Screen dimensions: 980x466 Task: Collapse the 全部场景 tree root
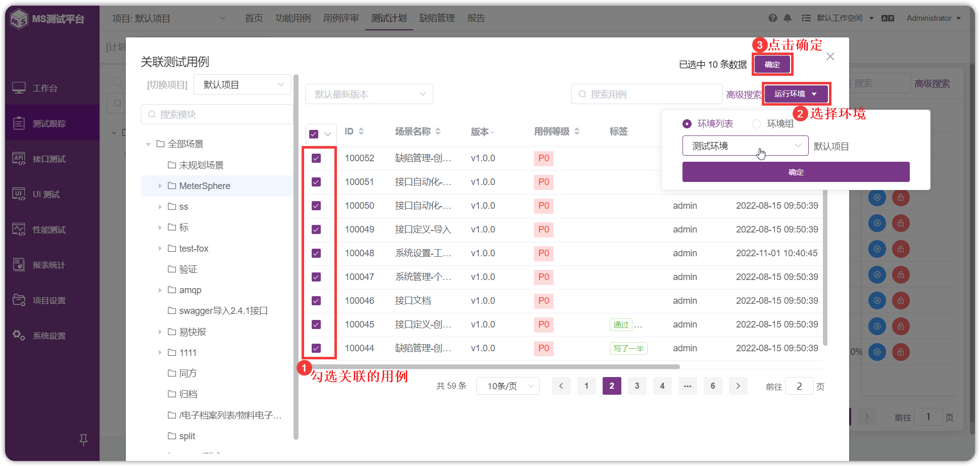pos(148,144)
